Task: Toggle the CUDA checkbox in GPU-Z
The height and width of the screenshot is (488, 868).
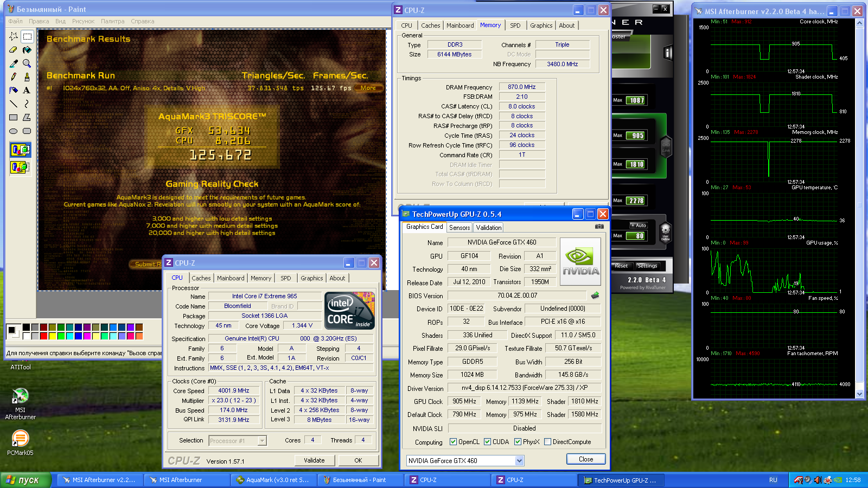Action: click(x=487, y=442)
